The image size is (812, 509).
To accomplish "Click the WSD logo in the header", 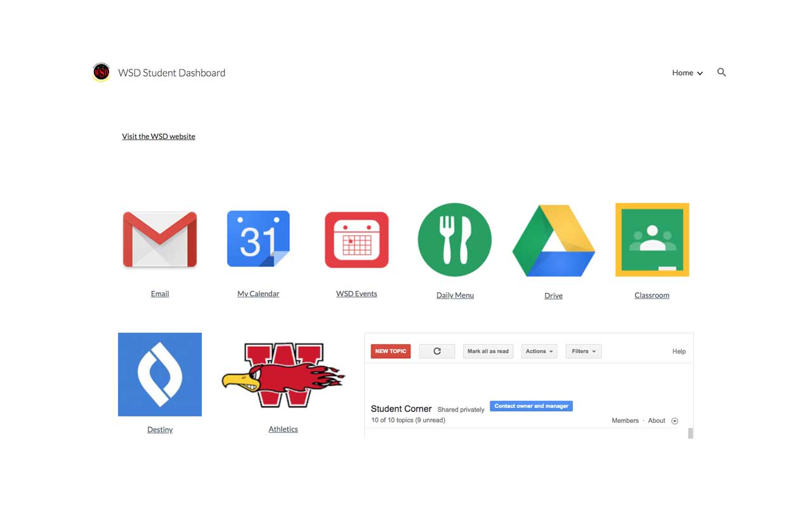I will (x=101, y=72).
